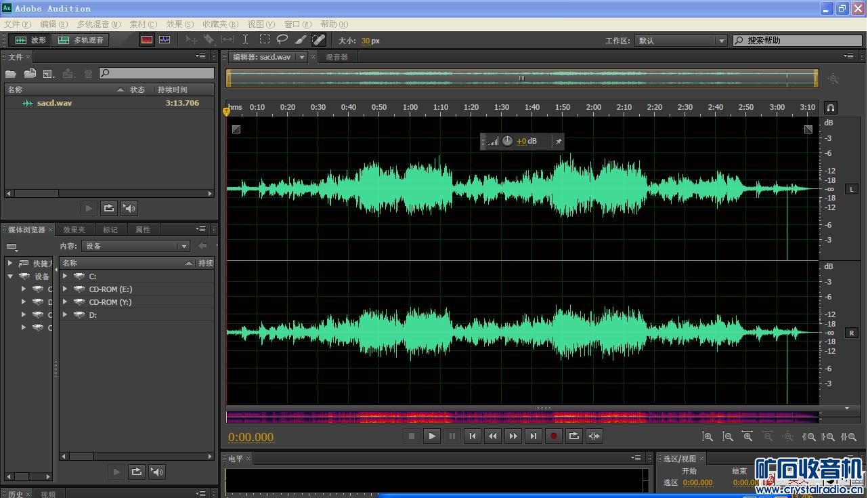
Task: Open file icon in Files panel
Action: tap(11, 74)
